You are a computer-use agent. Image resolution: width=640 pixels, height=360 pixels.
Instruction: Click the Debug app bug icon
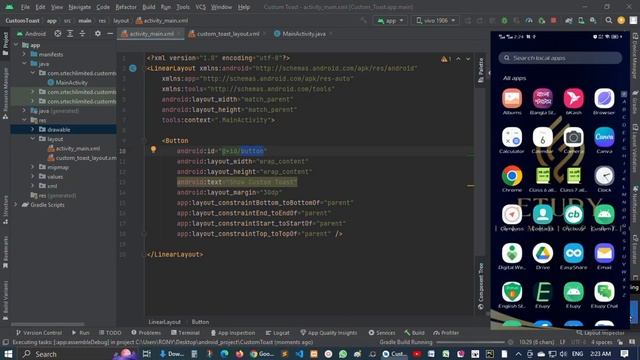[x=504, y=20]
